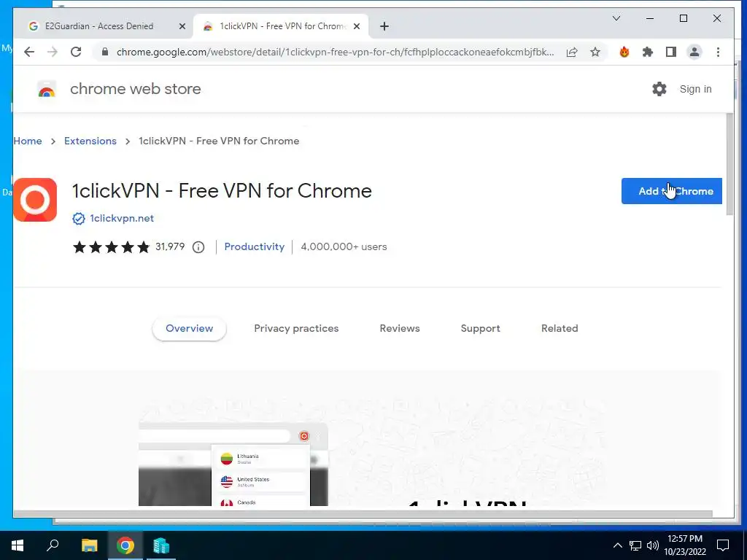
Task: Open File Explorer from taskbar
Action: pyautogui.click(x=89, y=545)
